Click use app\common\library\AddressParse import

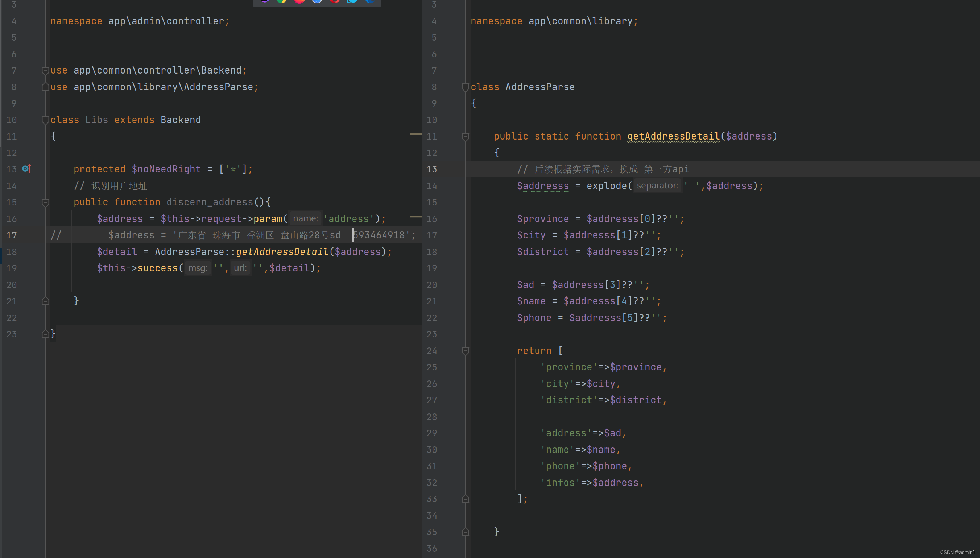(154, 87)
